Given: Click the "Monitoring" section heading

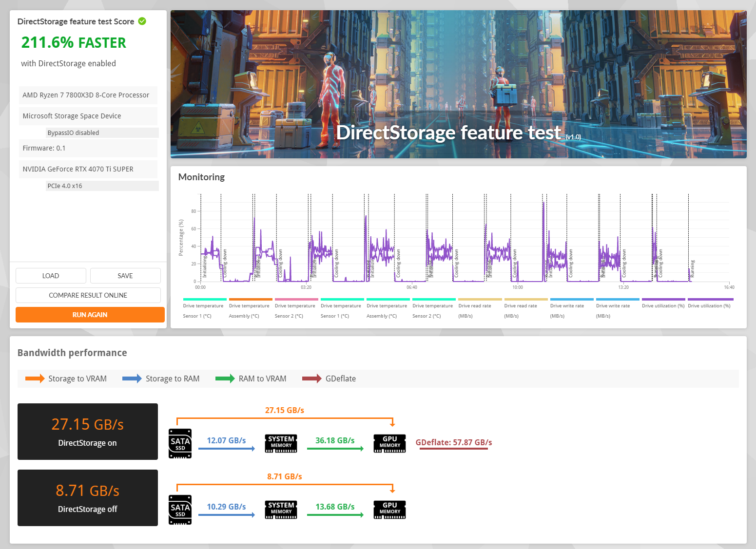Looking at the screenshot, I should point(202,177).
